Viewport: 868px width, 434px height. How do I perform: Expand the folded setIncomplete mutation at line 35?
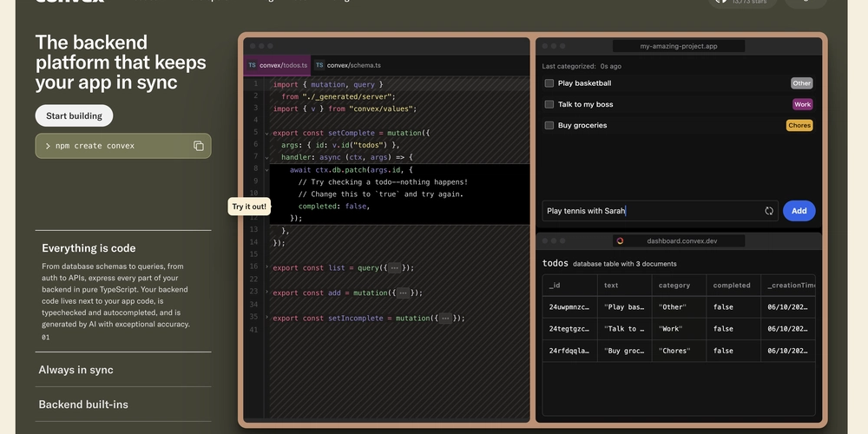click(266, 317)
